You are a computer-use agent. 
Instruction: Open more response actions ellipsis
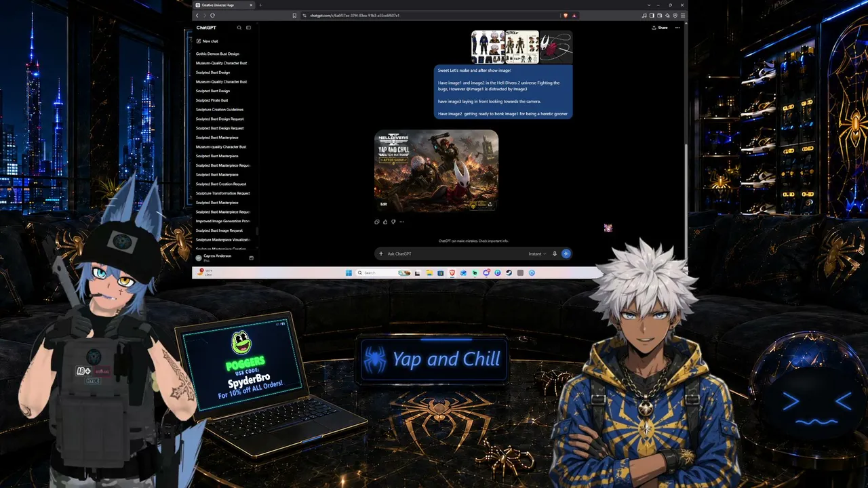(x=401, y=222)
